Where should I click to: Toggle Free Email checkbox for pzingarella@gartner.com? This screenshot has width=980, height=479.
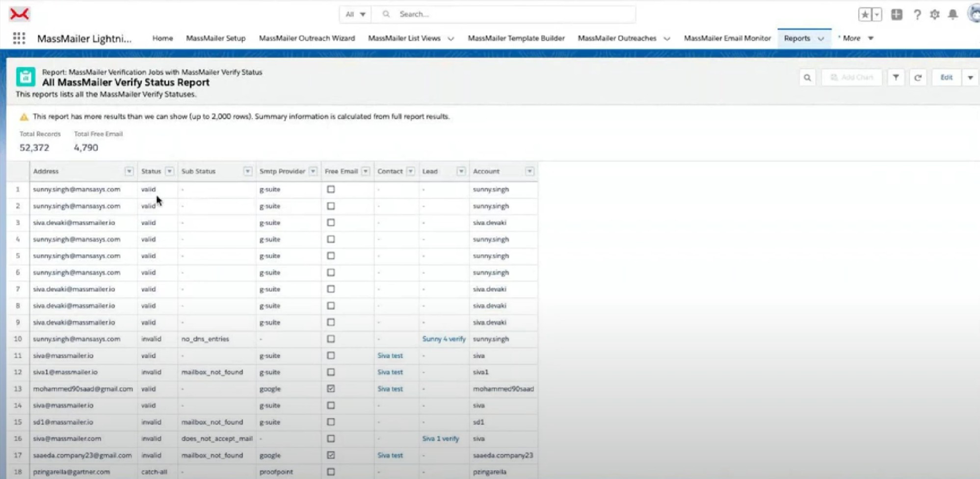pos(331,472)
